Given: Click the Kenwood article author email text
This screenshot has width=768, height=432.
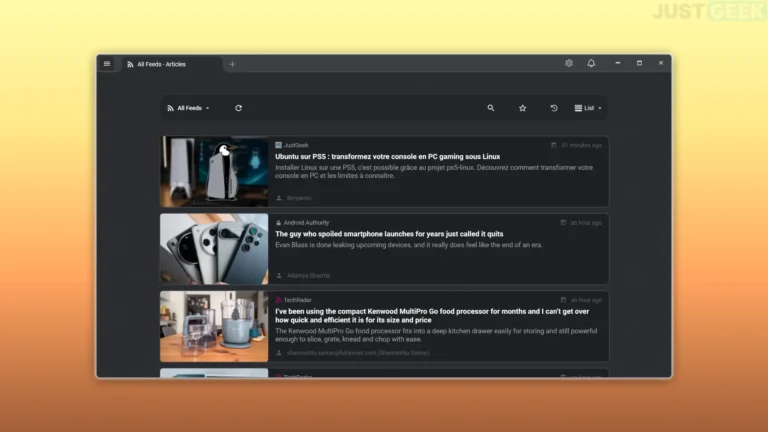Looking at the screenshot, I should click(x=358, y=353).
